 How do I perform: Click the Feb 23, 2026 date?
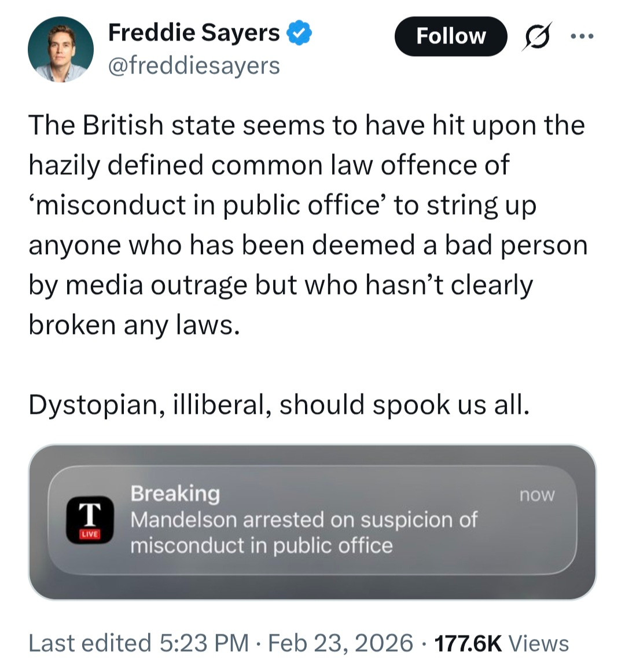click(x=341, y=643)
